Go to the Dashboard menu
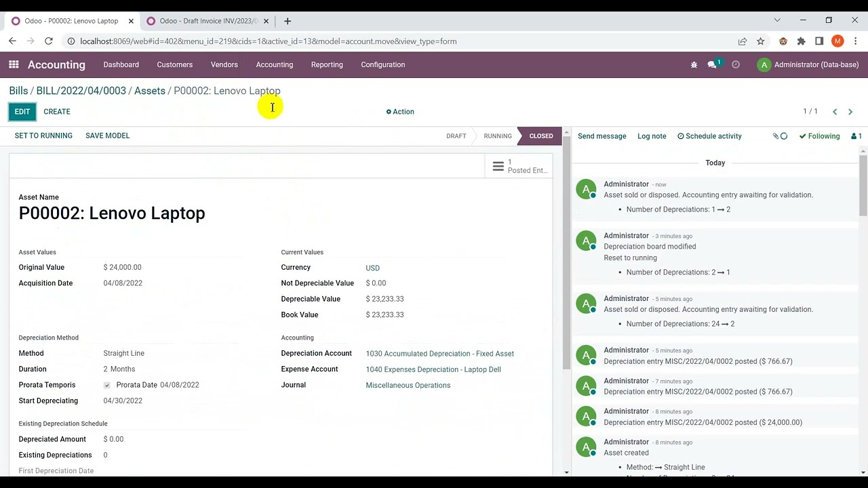This screenshot has height=488, width=868. tap(121, 65)
